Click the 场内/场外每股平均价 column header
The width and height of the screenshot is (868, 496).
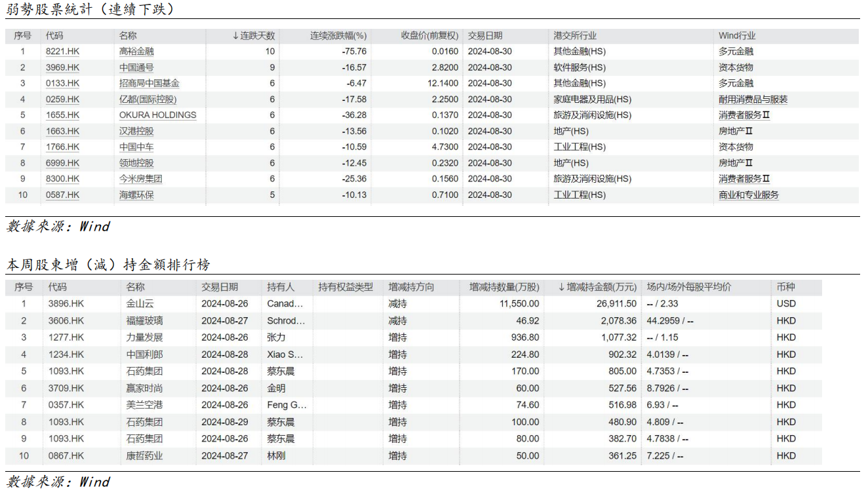(x=689, y=287)
